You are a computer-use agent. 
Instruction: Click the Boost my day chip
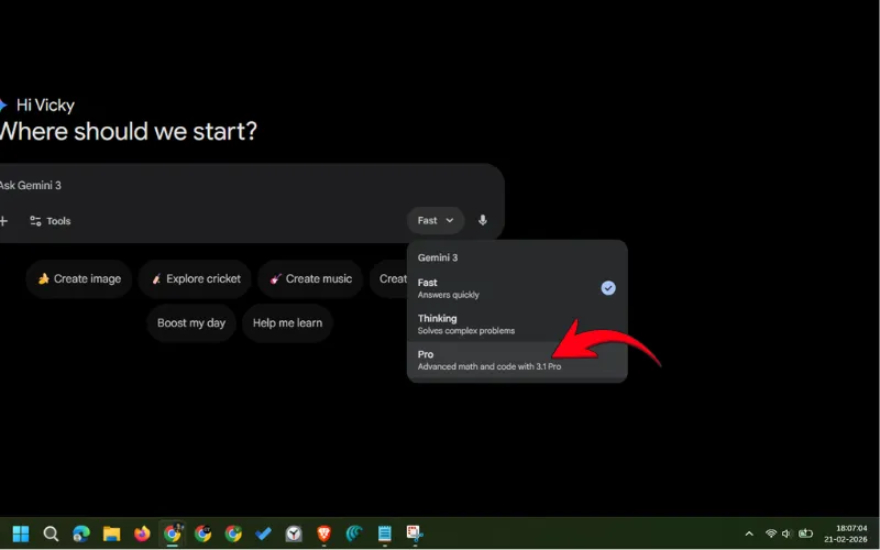click(x=191, y=323)
